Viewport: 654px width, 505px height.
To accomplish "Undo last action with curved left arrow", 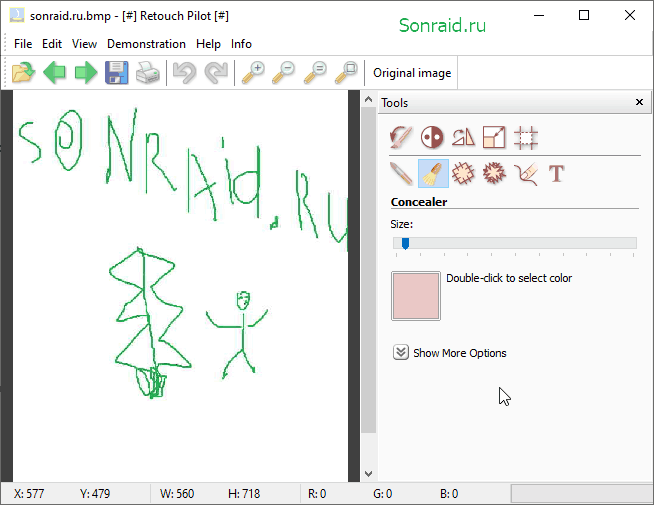I will tap(184, 73).
